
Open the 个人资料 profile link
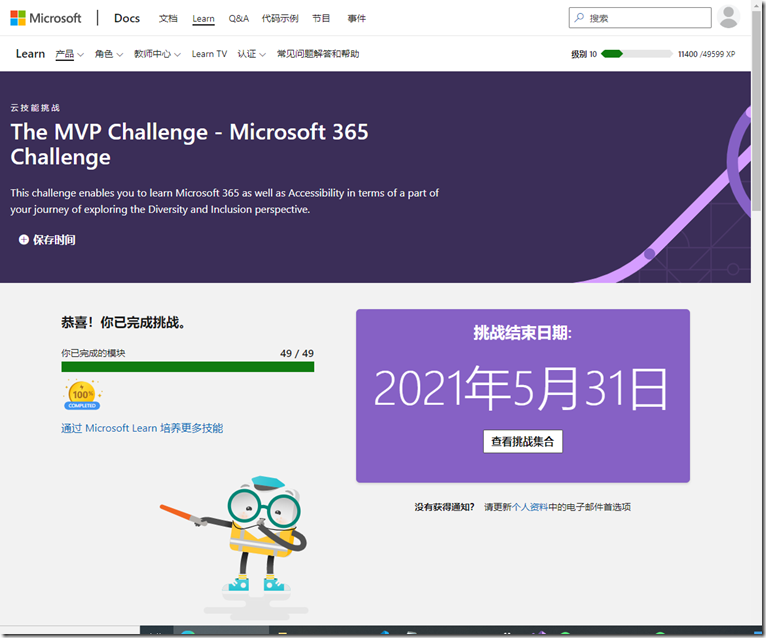point(530,507)
